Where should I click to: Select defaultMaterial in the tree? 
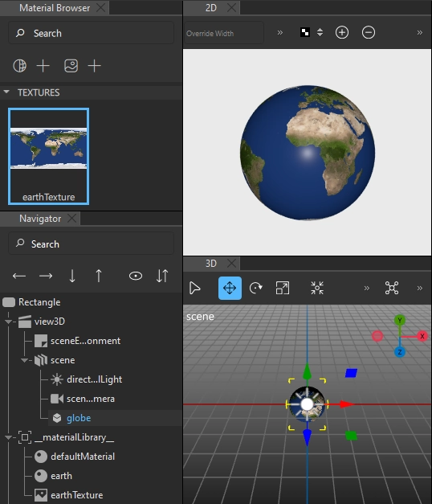[83, 457]
